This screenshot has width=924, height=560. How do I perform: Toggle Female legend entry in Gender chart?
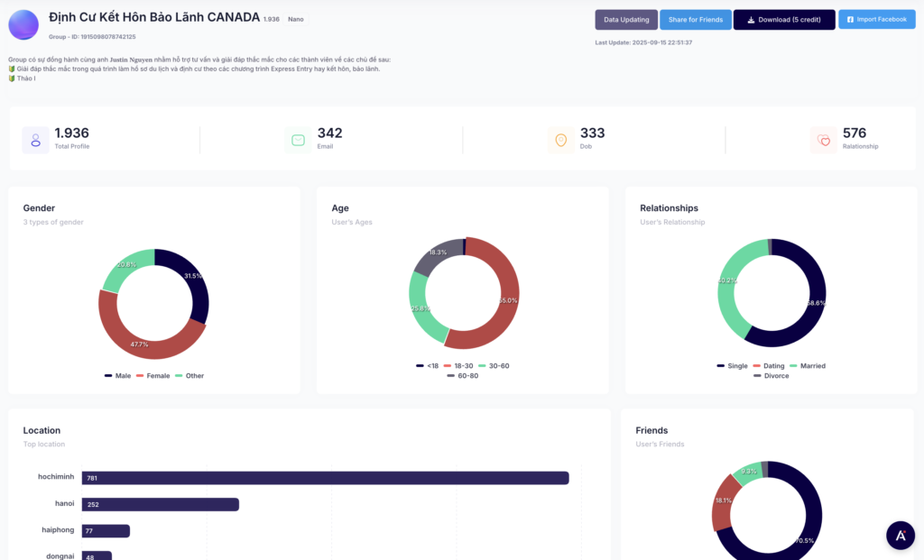tap(153, 375)
